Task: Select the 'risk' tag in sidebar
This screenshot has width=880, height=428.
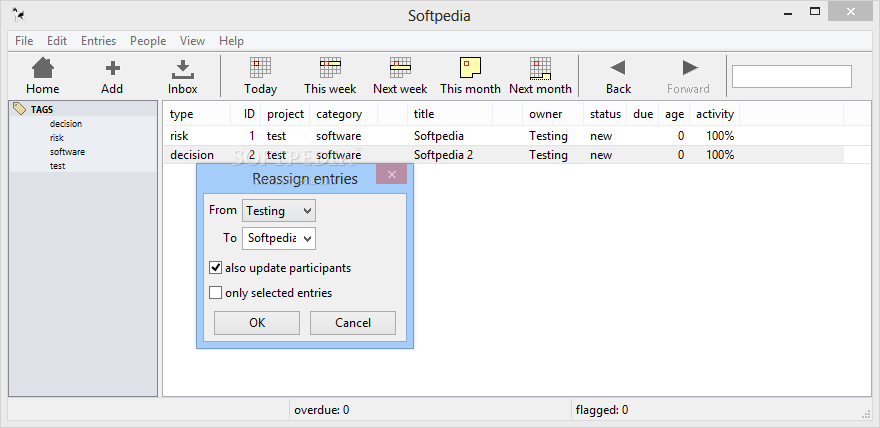Action: click(x=57, y=138)
